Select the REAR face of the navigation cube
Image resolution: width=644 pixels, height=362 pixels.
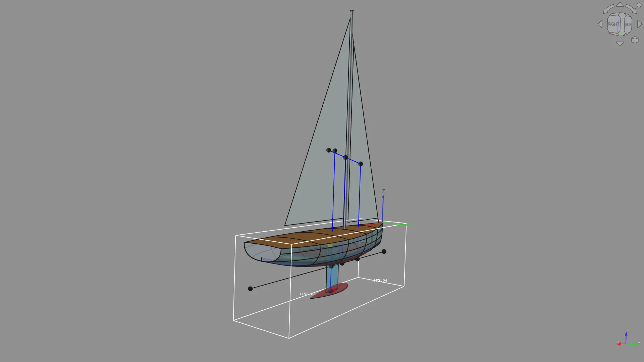point(628,24)
